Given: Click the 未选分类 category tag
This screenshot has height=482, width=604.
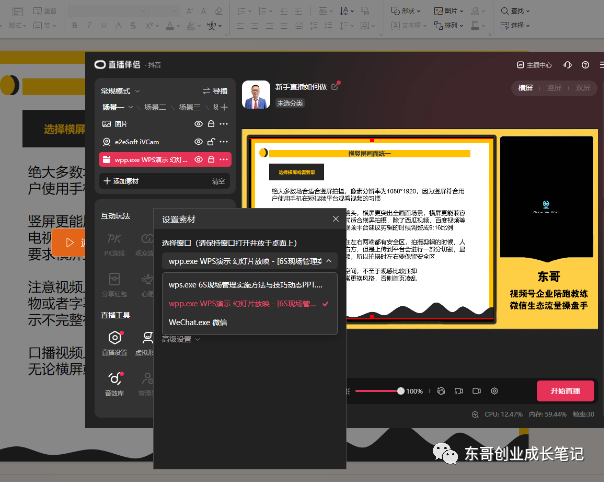Looking at the screenshot, I should 290,103.
